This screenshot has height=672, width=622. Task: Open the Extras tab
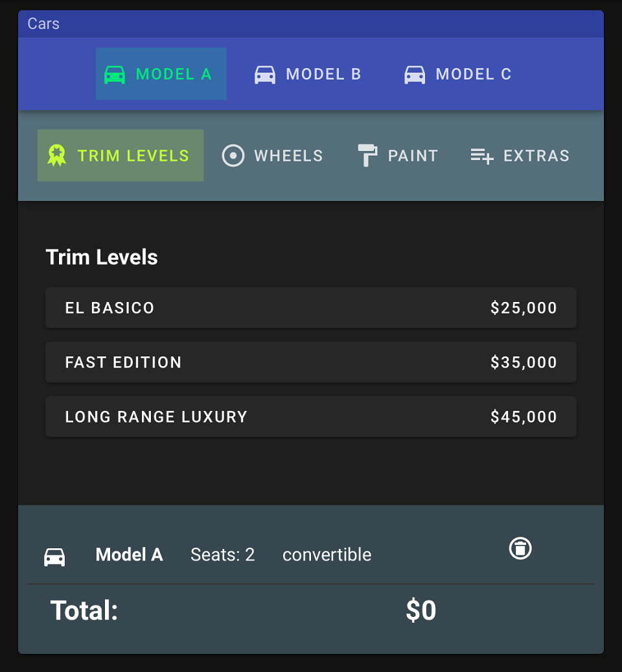click(520, 156)
